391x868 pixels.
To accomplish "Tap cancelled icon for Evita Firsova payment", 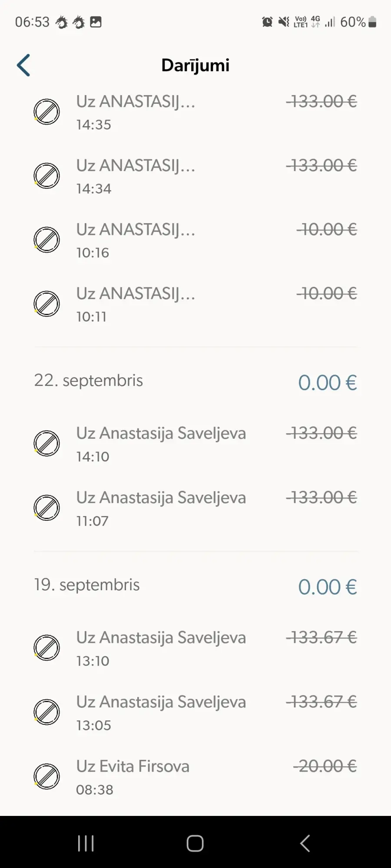I will 47,776.
